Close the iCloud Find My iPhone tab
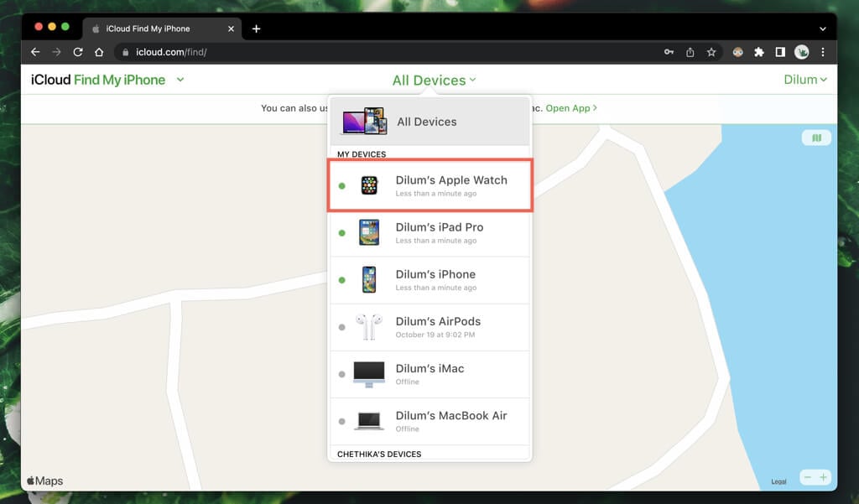Screen dimensions: 859x504 232,29
